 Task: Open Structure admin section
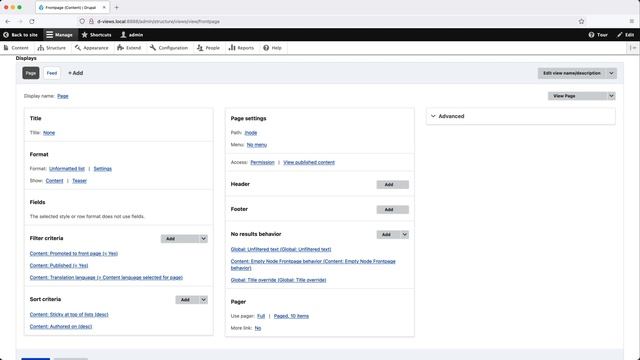point(51,48)
